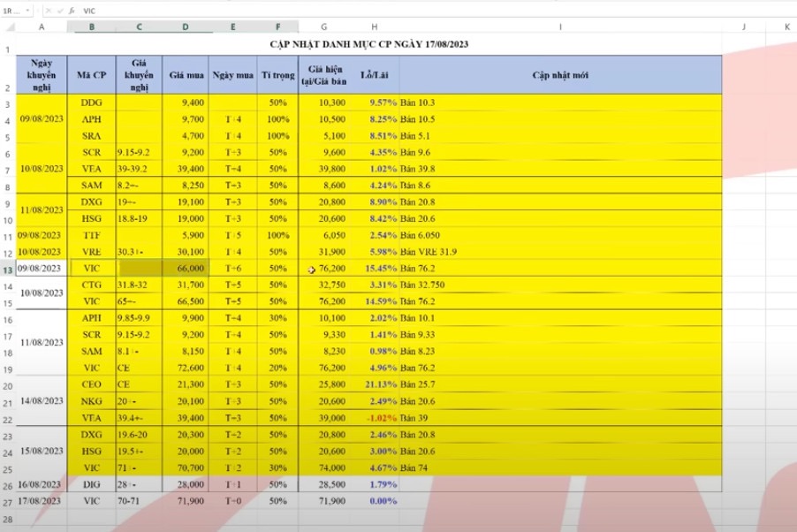Click the 17/08/2023 date cell

pos(42,501)
